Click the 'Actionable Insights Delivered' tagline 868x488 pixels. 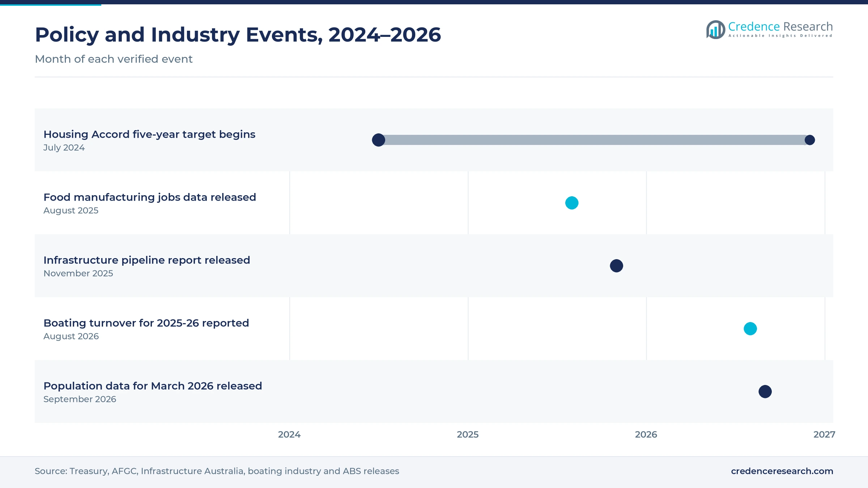click(x=780, y=36)
